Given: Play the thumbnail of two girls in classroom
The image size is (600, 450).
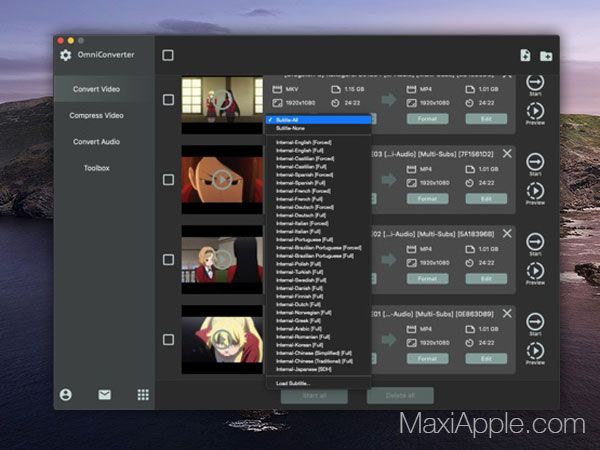Looking at the screenshot, I should 222,99.
